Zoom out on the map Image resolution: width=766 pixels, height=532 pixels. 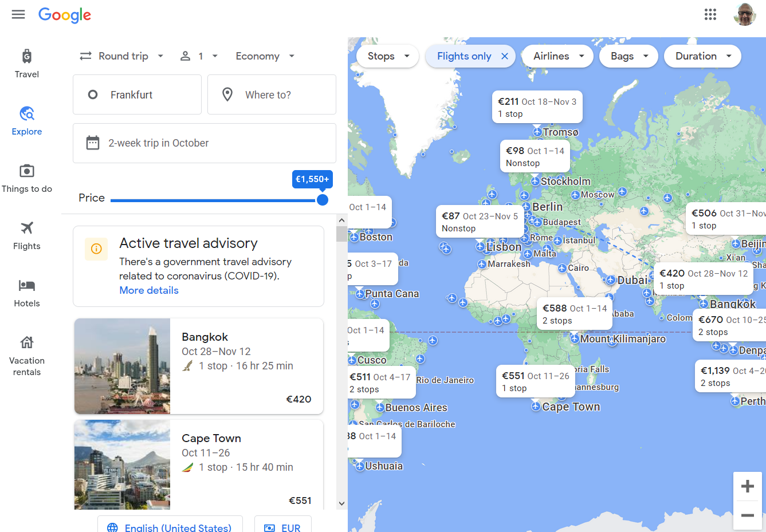coord(747,515)
